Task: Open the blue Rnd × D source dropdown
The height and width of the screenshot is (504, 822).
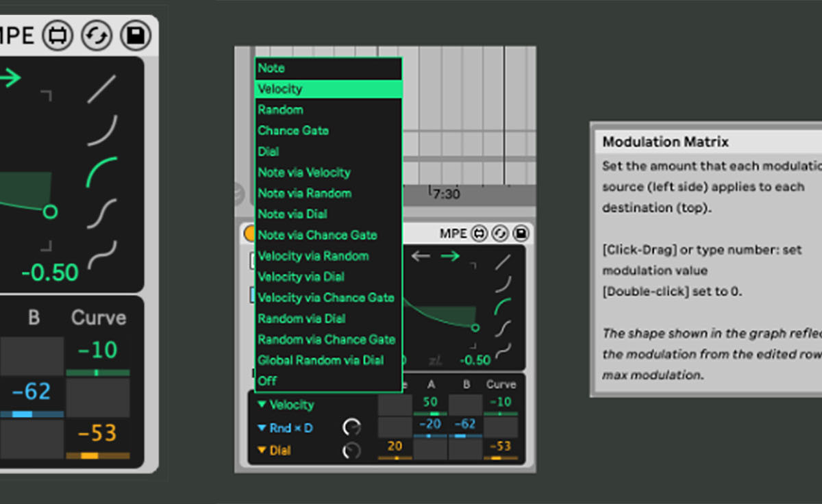Action: (x=285, y=428)
